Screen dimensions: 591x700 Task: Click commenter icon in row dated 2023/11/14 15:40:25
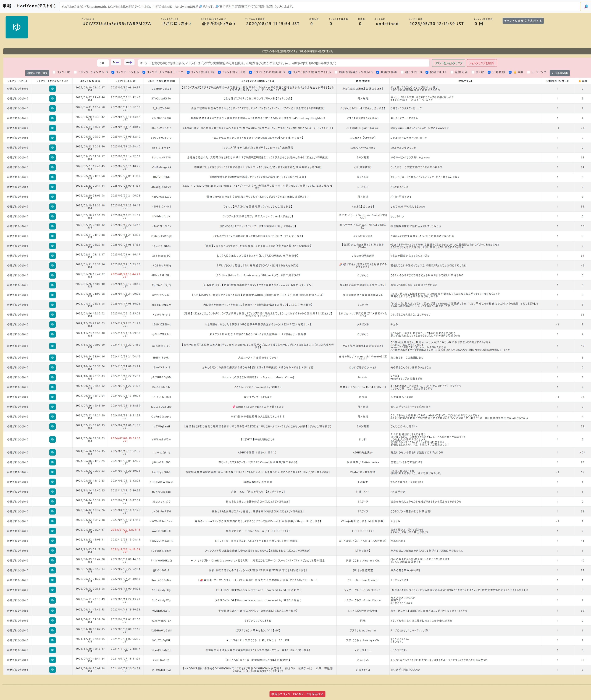[52, 492]
